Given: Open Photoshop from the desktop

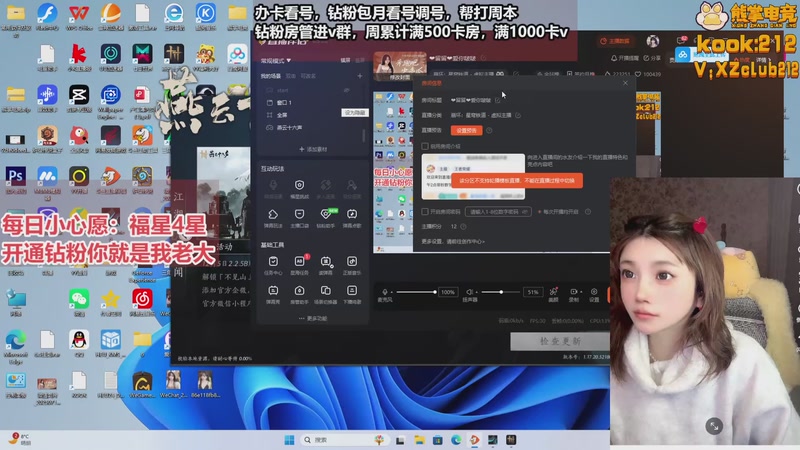Looking at the screenshot, I should point(15,177).
